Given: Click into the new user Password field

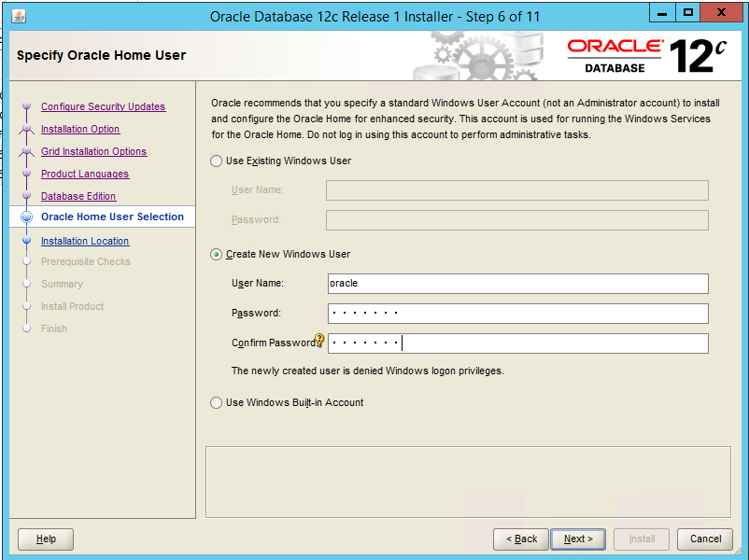Looking at the screenshot, I should point(517,314).
